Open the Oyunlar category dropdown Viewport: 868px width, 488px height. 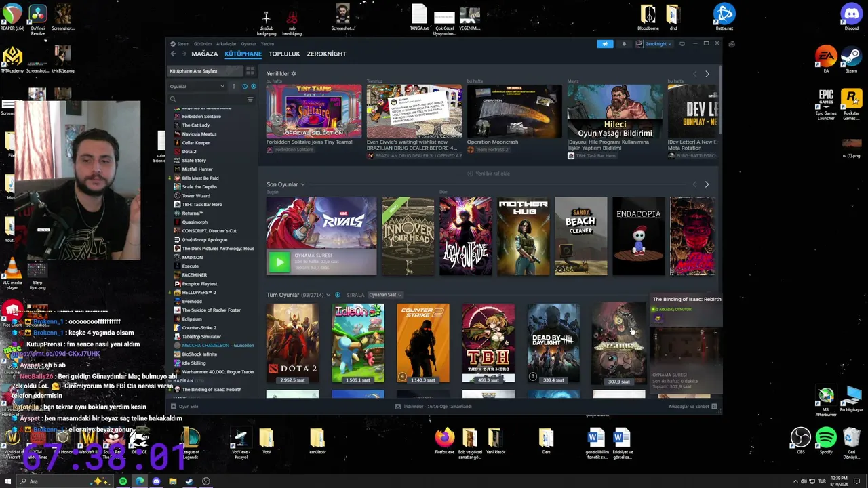point(197,86)
